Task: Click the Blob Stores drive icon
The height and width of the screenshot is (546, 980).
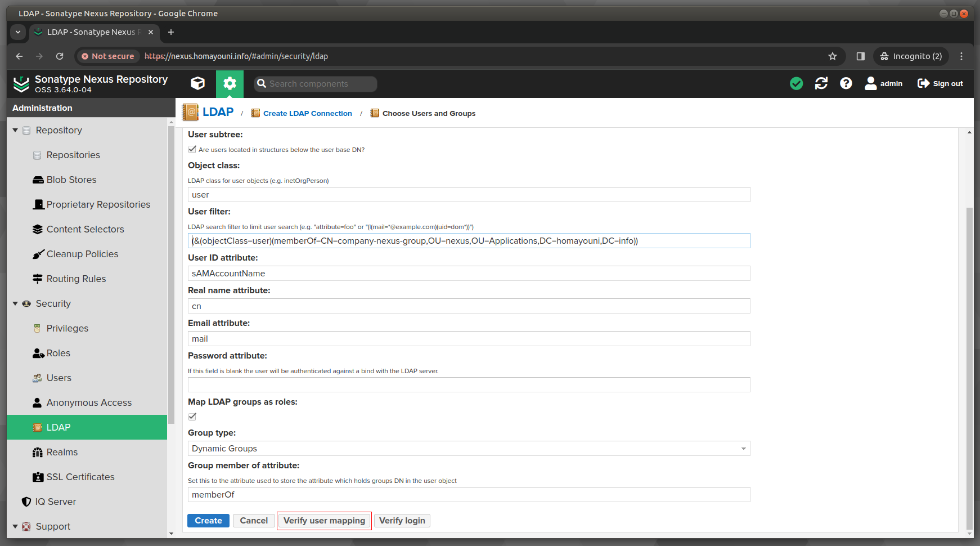Action: click(38, 180)
